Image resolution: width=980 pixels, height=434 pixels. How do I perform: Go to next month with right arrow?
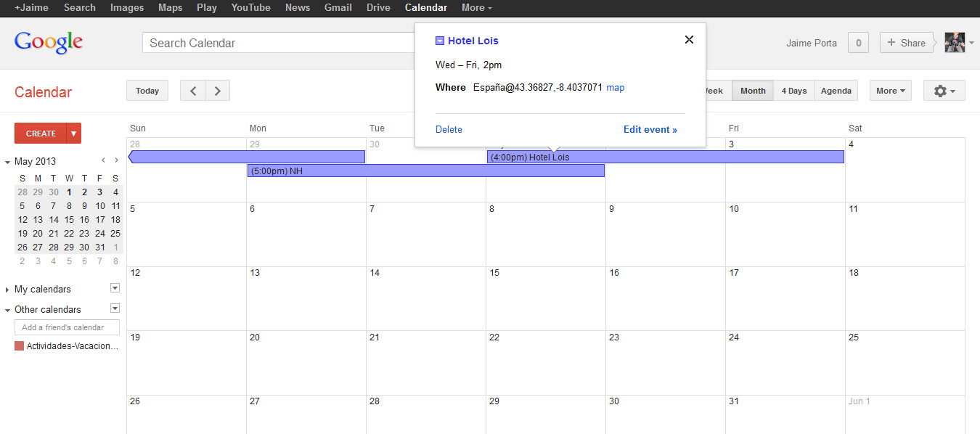tap(217, 91)
